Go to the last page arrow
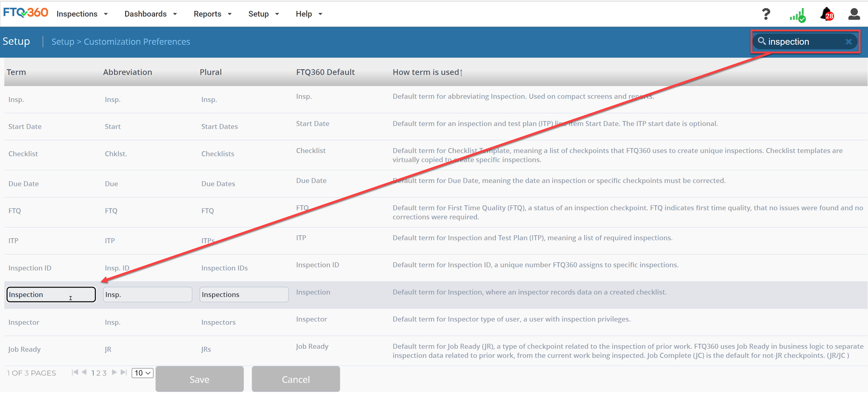 [124, 372]
